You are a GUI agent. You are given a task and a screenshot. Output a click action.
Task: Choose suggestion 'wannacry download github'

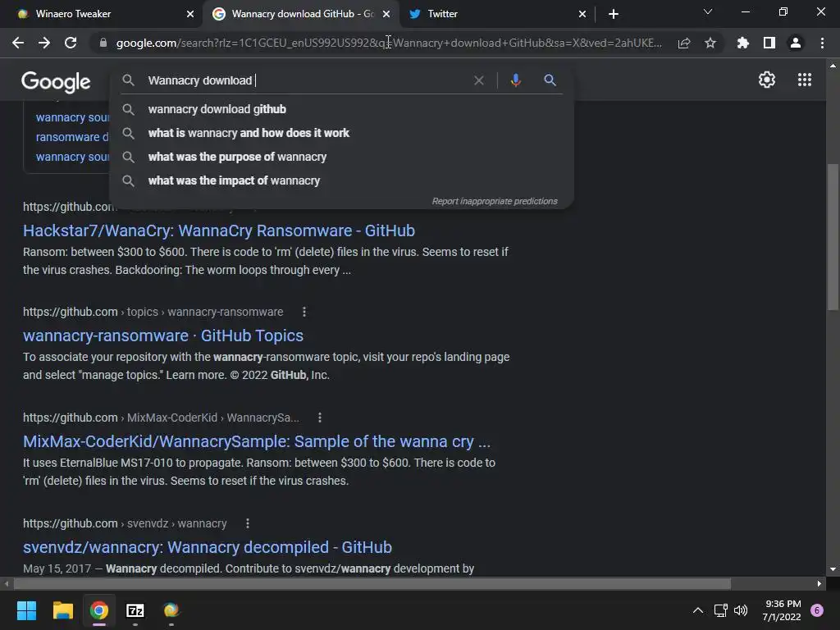(341, 109)
